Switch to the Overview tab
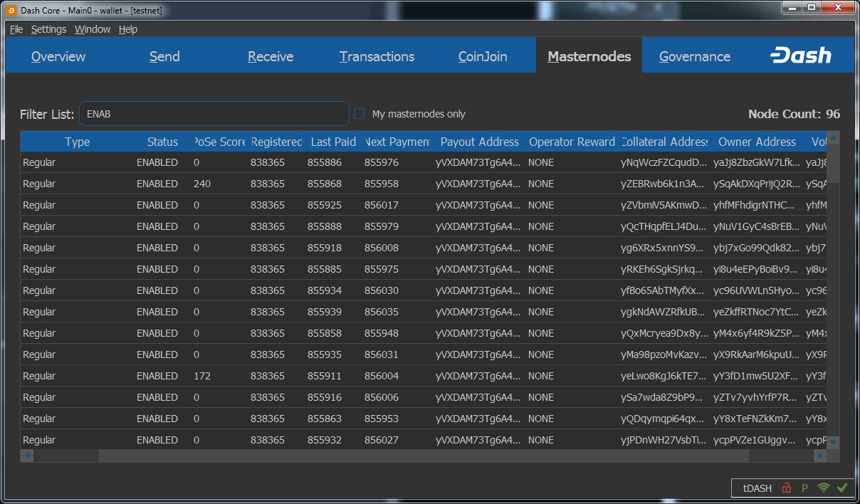Viewport: 860px width, 504px height. [58, 56]
